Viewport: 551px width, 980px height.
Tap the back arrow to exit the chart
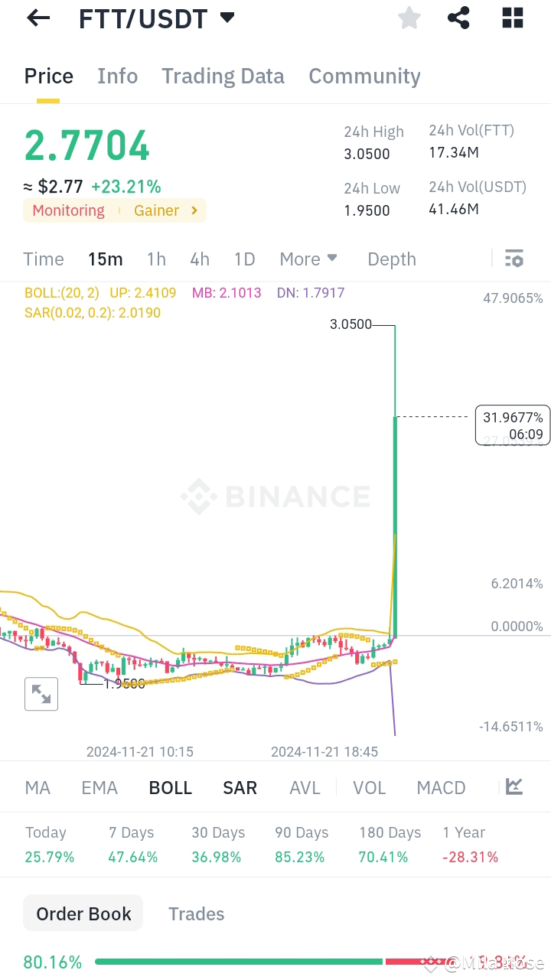tap(37, 18)
